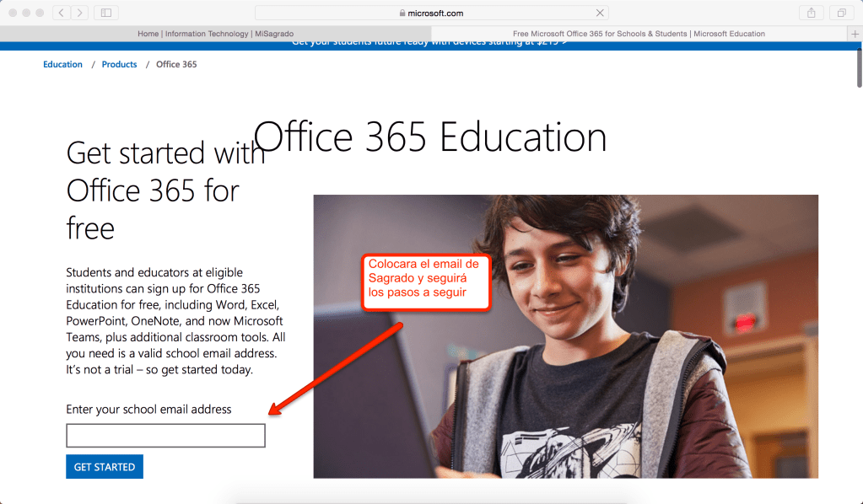
Task: Go back using Safari's back arrow
Action: [x=62, y=13]
